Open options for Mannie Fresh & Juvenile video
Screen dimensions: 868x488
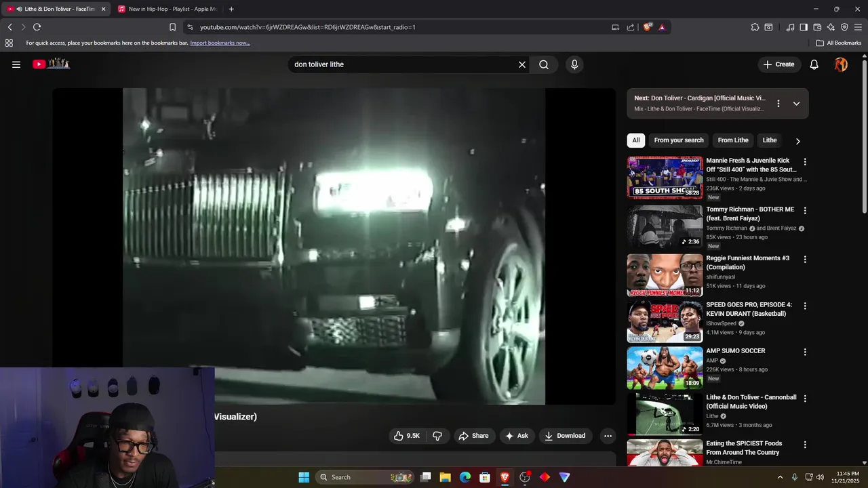[x=805, y=162]
